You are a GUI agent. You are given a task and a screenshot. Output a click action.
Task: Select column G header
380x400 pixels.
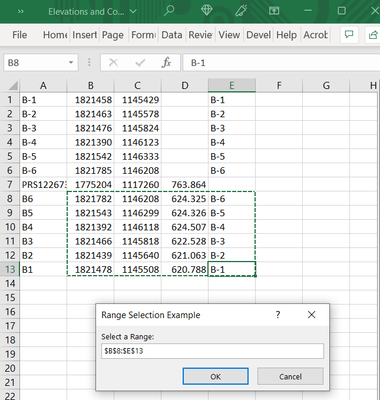click(326, 86)
